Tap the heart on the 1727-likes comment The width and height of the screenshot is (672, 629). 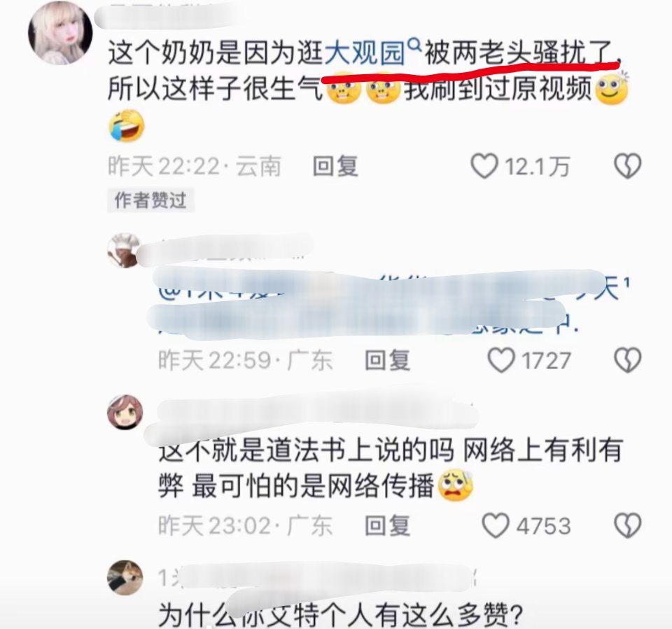501,360
